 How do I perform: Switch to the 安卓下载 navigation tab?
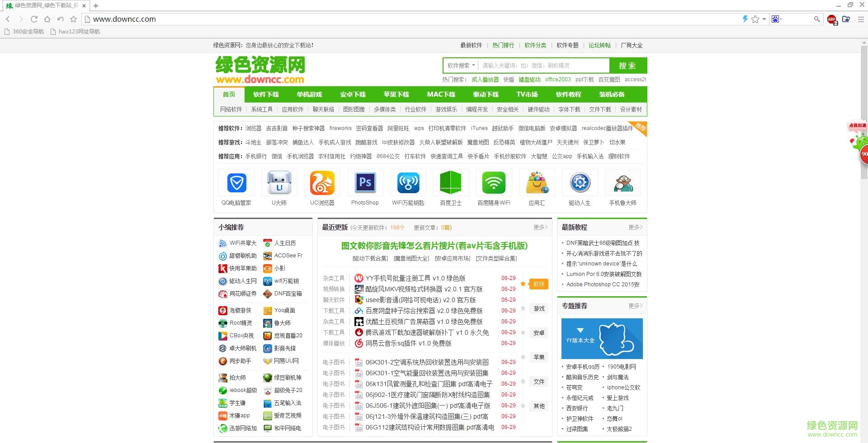pyautogui.click(x=353, y=94)
